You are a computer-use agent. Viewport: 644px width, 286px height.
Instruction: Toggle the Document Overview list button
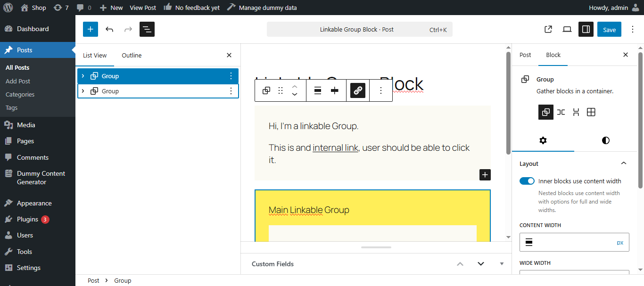click(x=147, y=29)
